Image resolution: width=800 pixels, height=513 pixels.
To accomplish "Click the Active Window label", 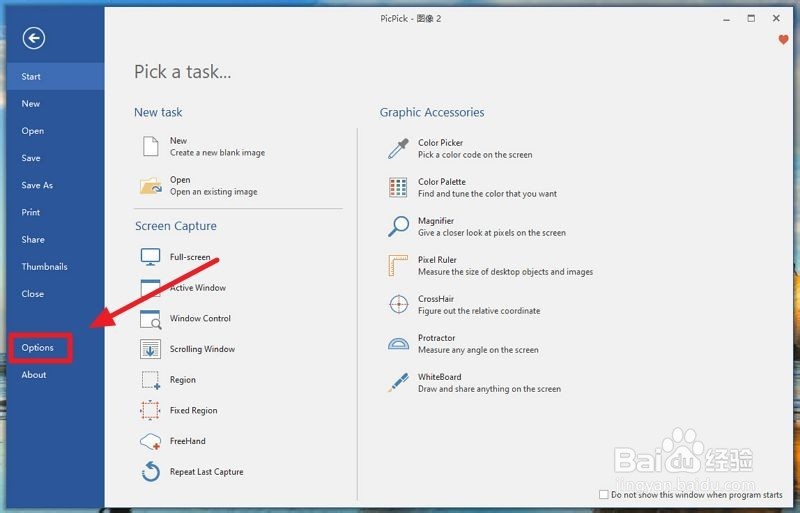I will coord(197,288).
